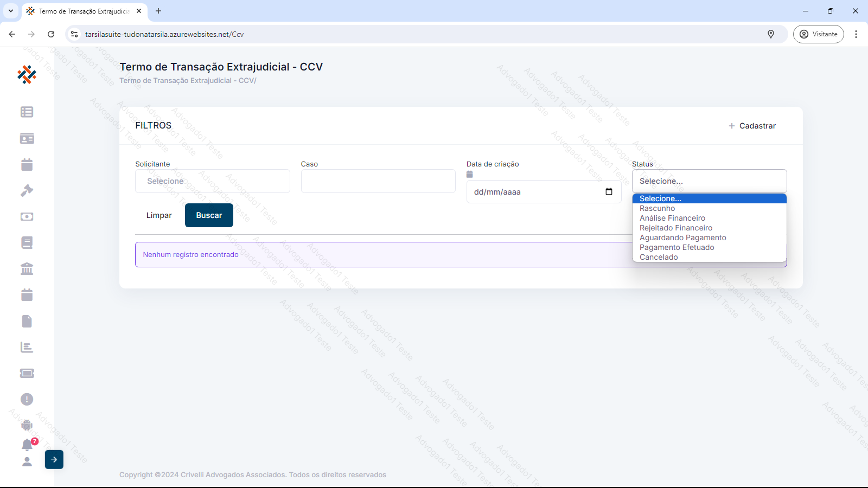
Task: Open date picker calendar in Data de criação
Action: [x=609, y=192]
